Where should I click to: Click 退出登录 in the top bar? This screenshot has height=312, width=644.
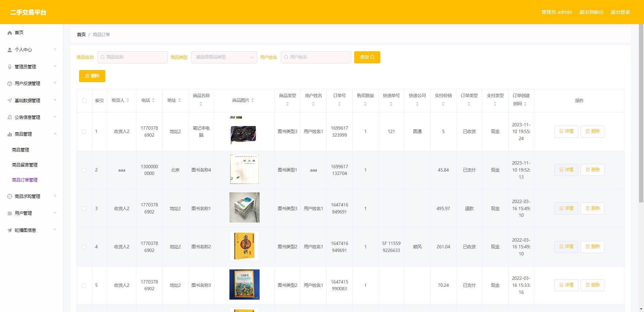(x=620, y=12)
